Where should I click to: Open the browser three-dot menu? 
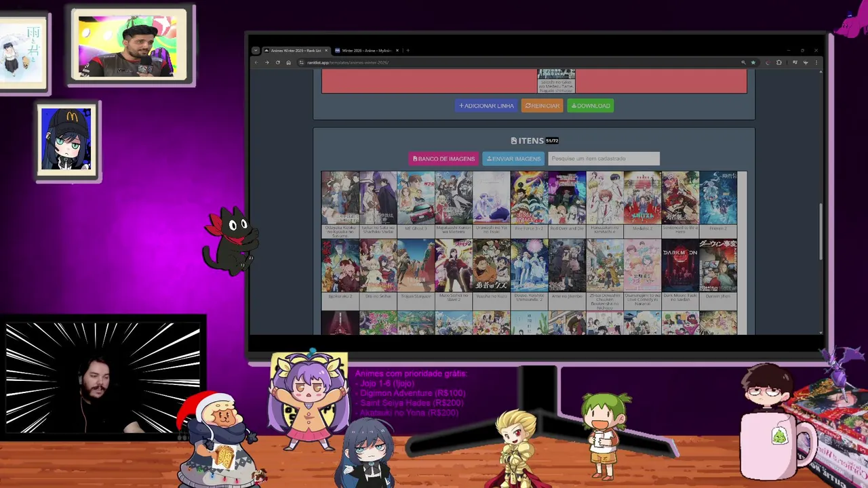click(x=816, y=62)
